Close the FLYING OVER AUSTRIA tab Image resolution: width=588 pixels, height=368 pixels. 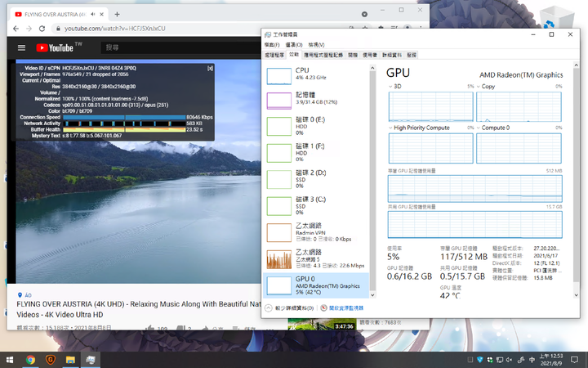click(101, 14)
